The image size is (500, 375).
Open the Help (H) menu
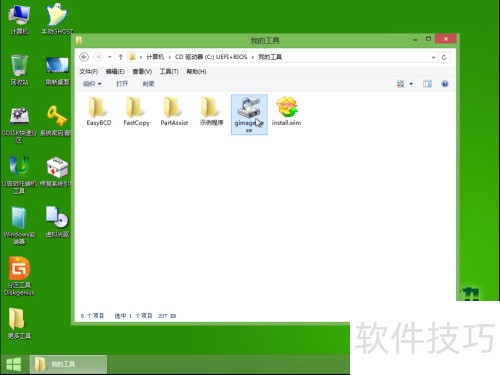pyautogui.click(x=196, y=71)
